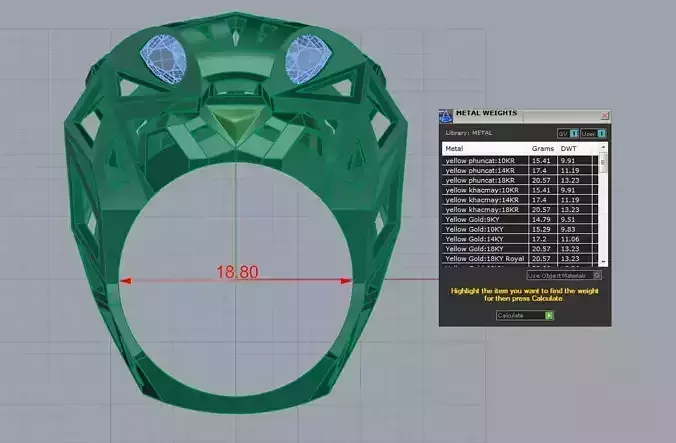Toggle the User library button

click(593, 134)
